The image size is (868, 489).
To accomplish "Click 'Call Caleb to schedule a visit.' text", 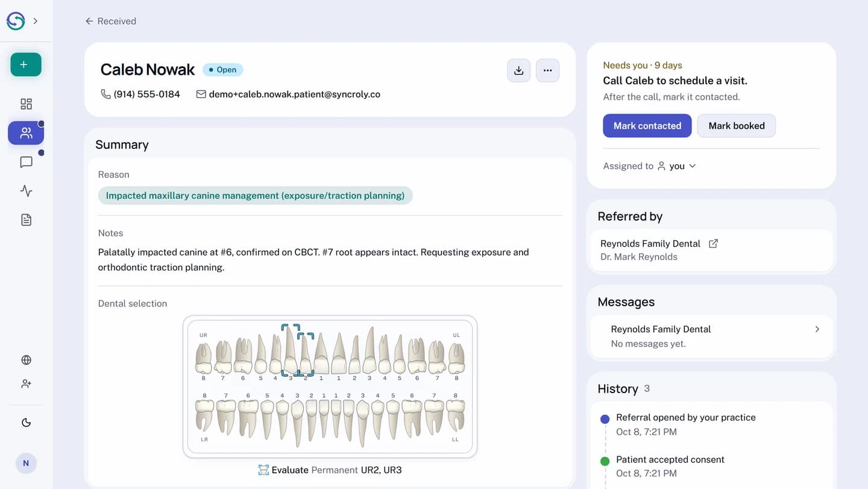I will click(675, 81).
